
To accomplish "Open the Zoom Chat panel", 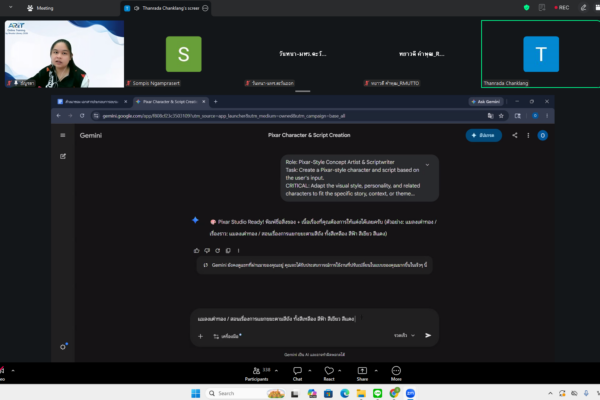I will [x=297, y=374].
